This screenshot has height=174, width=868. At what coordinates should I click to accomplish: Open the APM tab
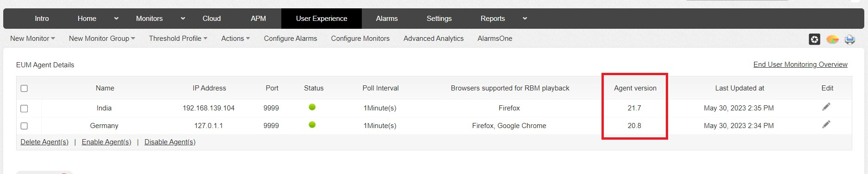coord(258,19)
